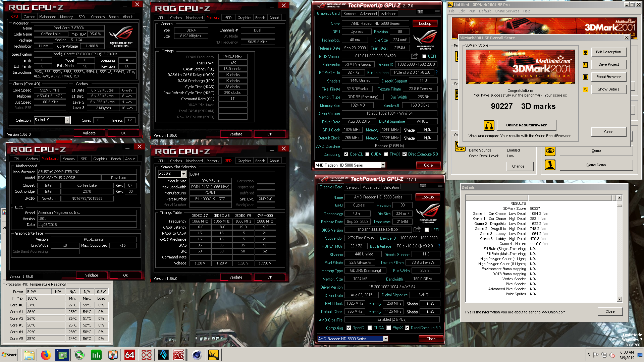Click the joystick icon beside Game Demo
The image size is (644, 362).
click(550, 165)
